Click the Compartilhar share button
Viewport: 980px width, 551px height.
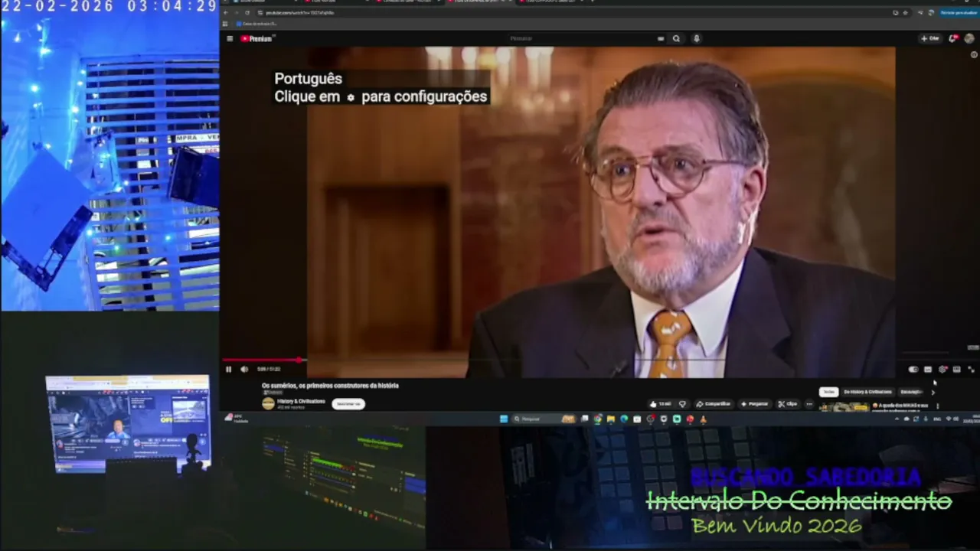(x=713, y=404)
